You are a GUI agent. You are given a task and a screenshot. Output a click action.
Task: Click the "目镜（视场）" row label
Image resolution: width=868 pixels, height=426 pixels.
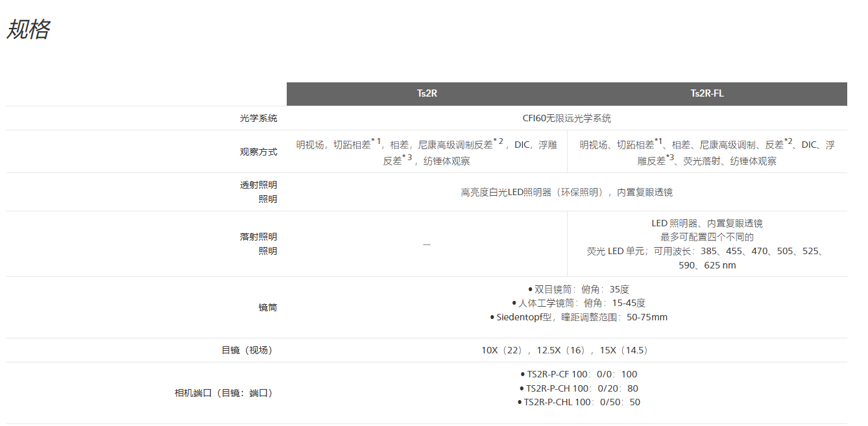tap(249, 350)
